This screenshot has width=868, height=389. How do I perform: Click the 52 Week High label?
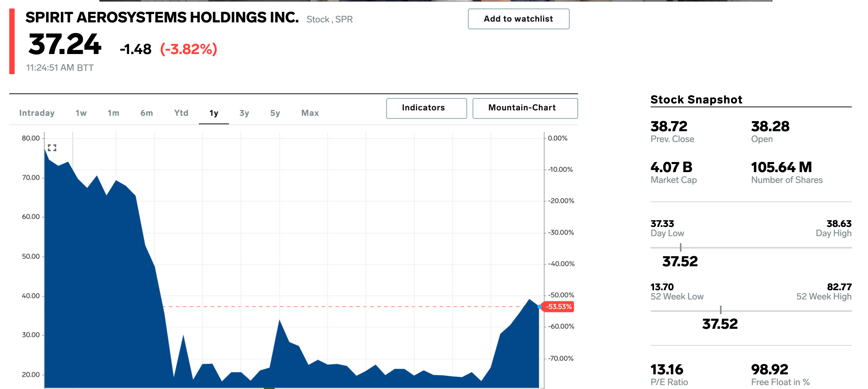[824, 297]
